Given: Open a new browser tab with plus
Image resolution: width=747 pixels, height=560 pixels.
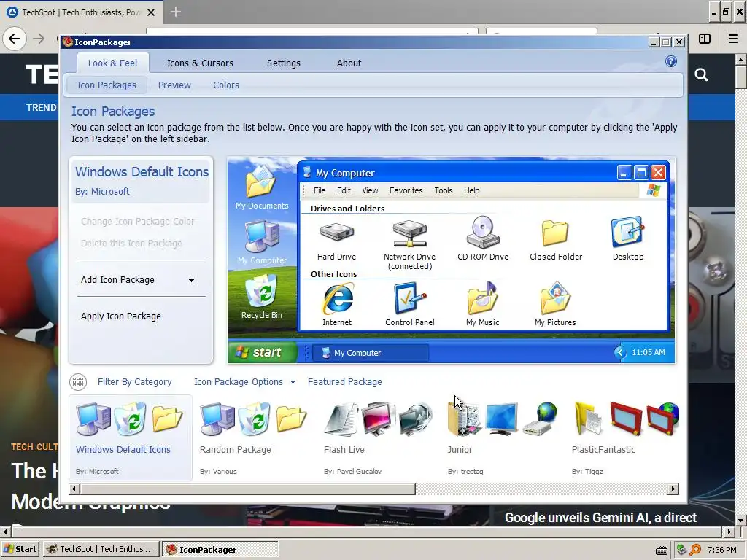Looking at the screenshot, I should pyautogui.click(x=175, y=12).
